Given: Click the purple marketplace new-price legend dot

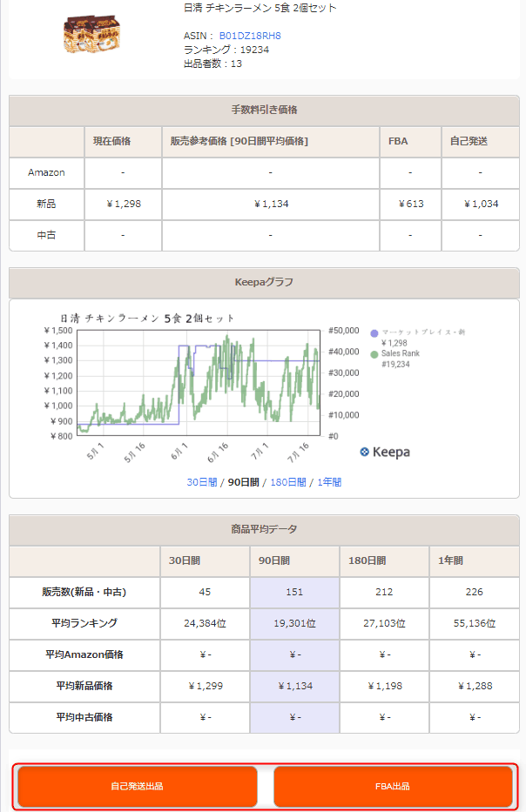Looking at the screenshot, I should click(374, 332).
